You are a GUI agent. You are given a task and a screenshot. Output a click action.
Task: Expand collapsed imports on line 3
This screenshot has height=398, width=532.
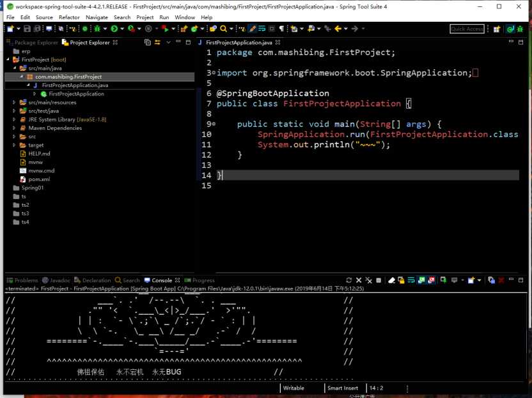pos(214,73)
